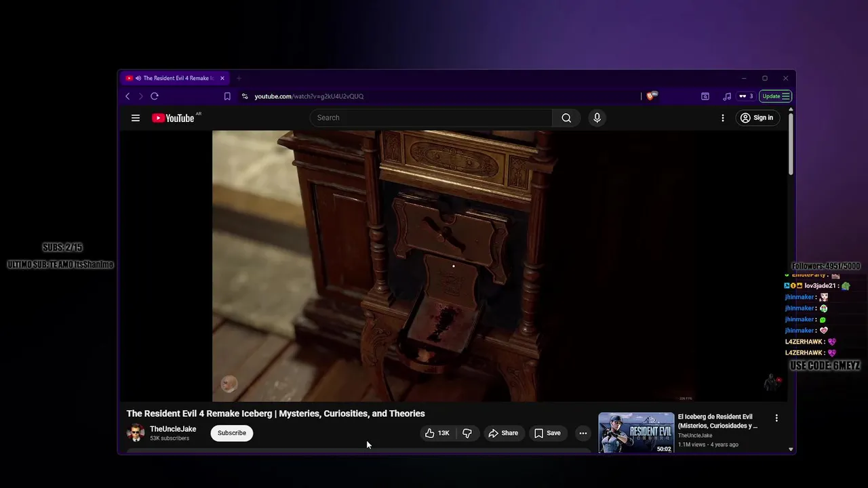Open Brave Shields icon

pos(651,96)
